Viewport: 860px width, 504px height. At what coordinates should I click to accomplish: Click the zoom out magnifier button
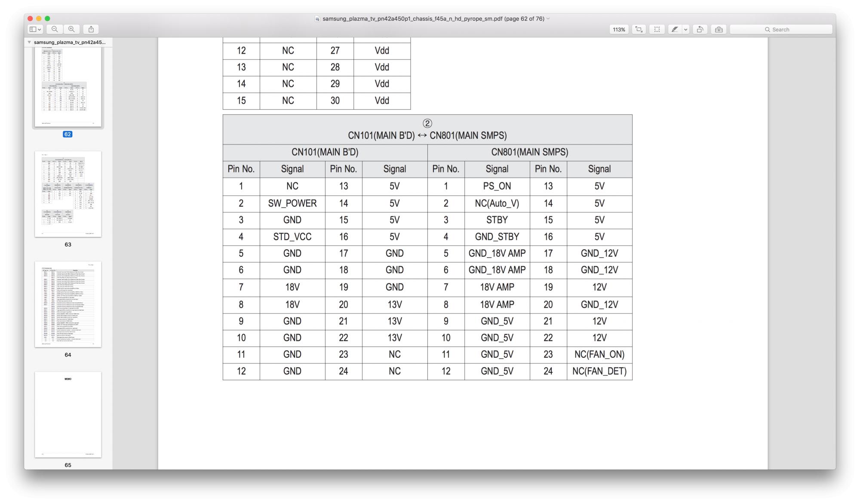[x=55, y=29]
